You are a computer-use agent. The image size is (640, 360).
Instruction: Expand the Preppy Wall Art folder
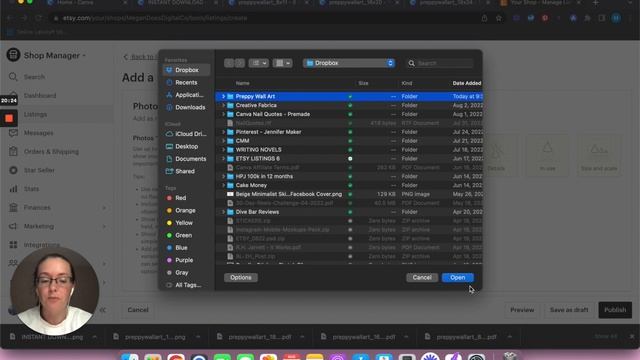click(223, 96)
